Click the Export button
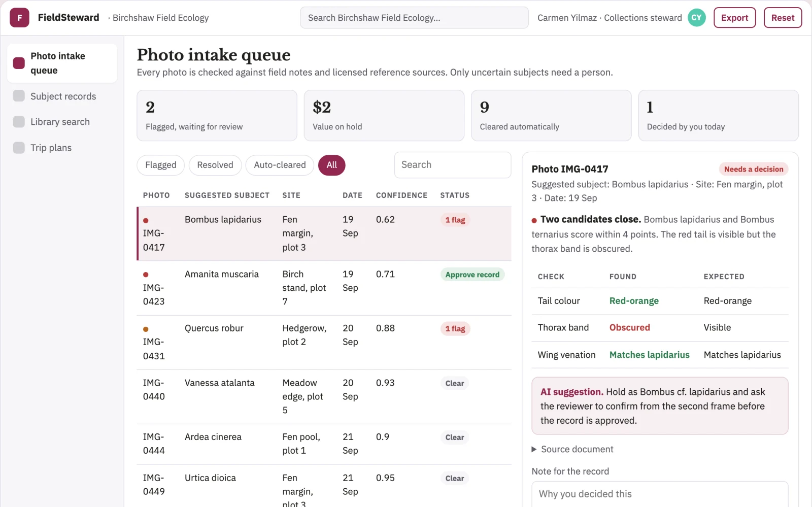Viewport: 812px width, 507px height. point(734,18)
